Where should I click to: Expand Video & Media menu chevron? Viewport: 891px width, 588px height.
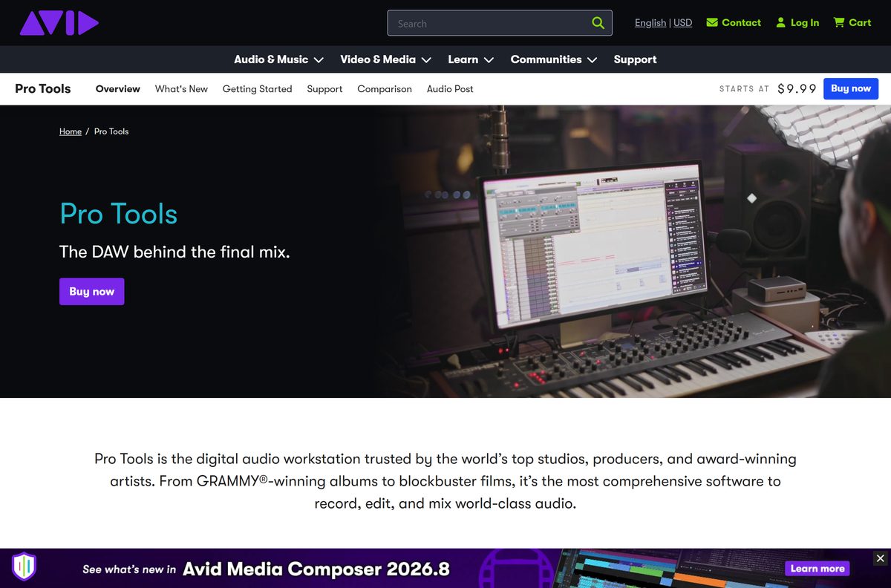coord(426,60)
